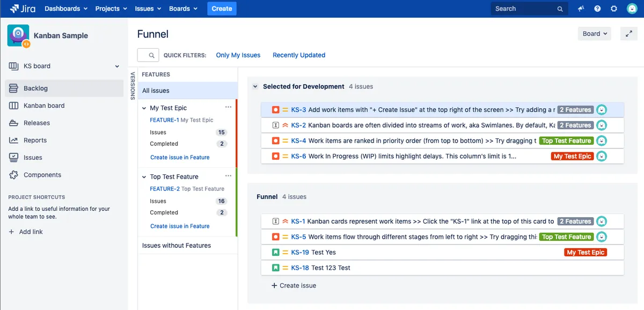Click the grey 2 Features label on KS-1
This screenshot has height=310, width=644.
coord(575,221)
